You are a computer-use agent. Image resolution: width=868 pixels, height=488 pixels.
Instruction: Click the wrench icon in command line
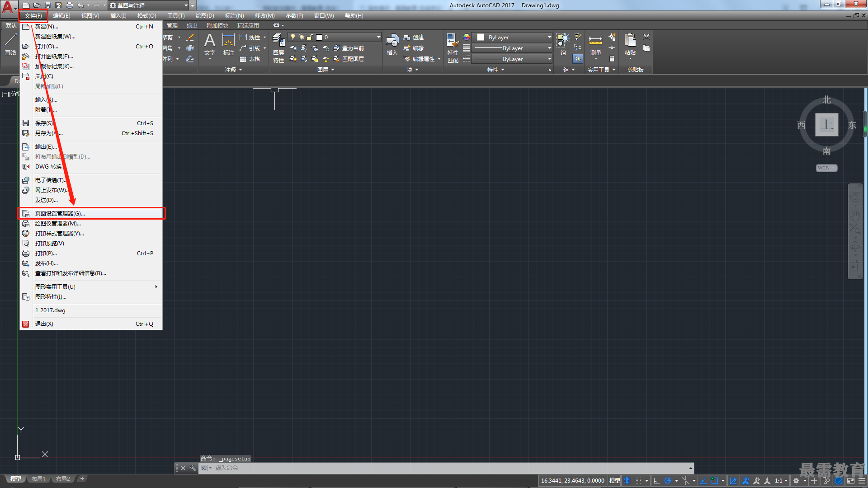pyautogui.click(x=193, y=468)
